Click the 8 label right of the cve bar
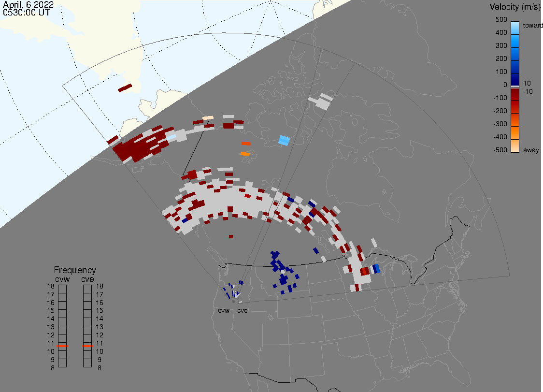543x392 pixels. (x=100, y=368)
